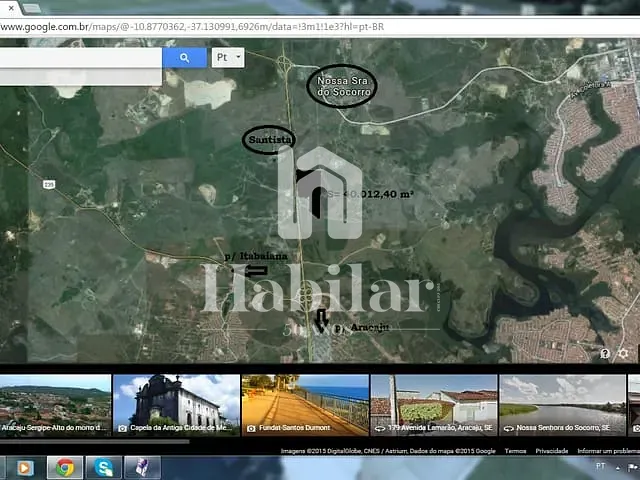Viewport: 640px width, 480px height.
Task: Click the street view icon on Nossa Senhora thumbnail
Action: click(509, 428)
